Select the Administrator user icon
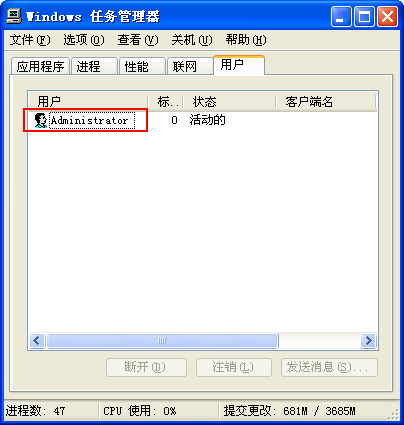The width and height of the screenshot is (404, 425). pos(41,120)
